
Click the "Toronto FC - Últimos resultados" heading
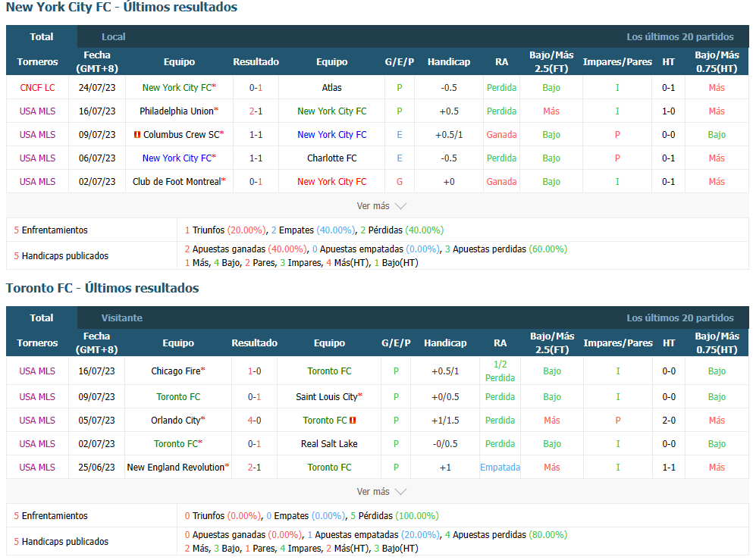(x=102, y=288)
